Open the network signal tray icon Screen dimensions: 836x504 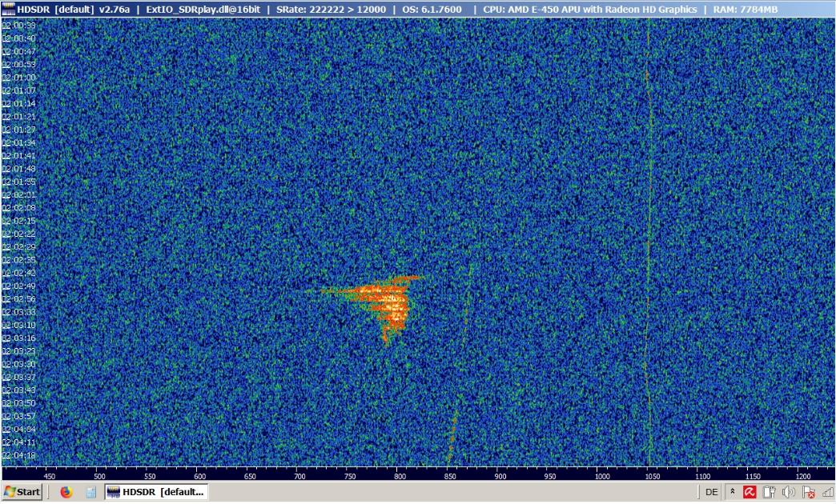pyautogui.click(x=827, y=492)
